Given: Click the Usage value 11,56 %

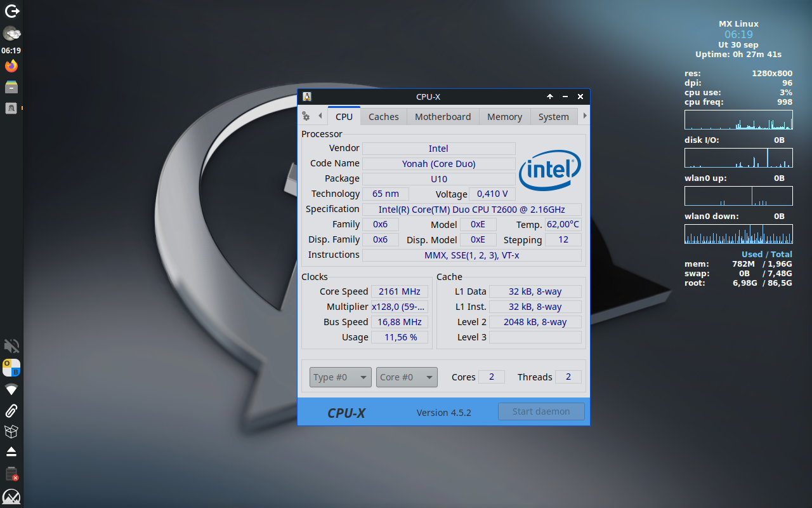Looking at the screenshot, I should click(400, 337).
